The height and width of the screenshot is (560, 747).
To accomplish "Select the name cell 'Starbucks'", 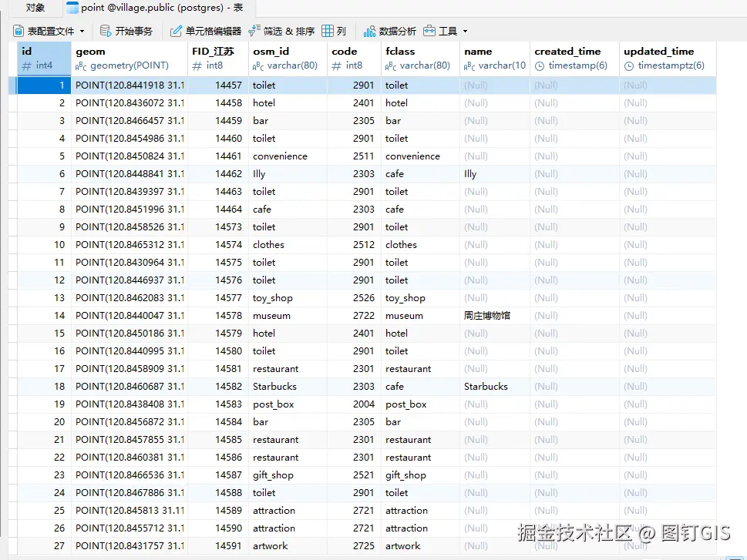I will point(494,387).
